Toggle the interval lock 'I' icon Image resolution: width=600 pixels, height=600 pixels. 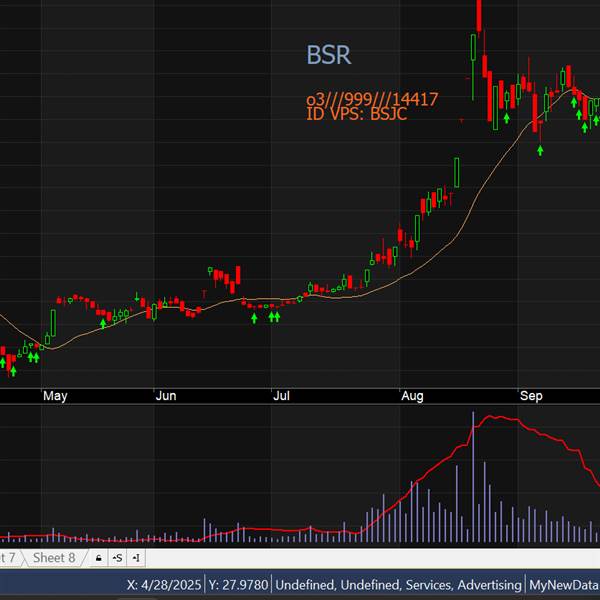point(136,558)
